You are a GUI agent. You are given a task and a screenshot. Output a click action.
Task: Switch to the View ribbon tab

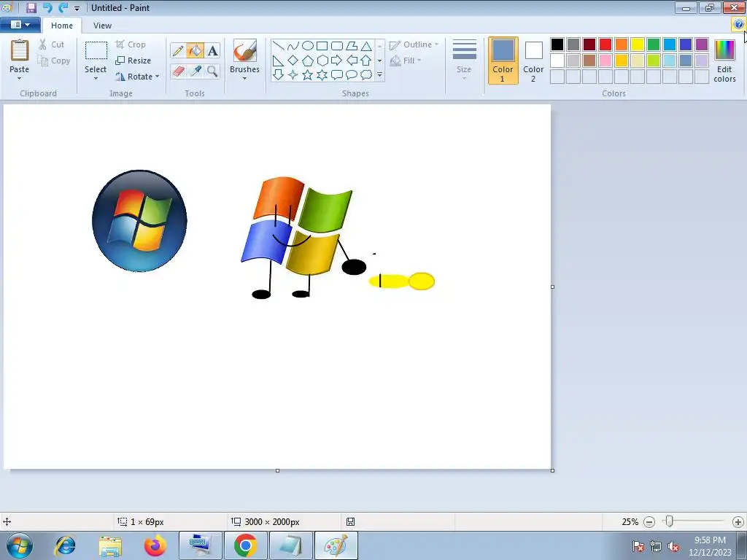102,26
